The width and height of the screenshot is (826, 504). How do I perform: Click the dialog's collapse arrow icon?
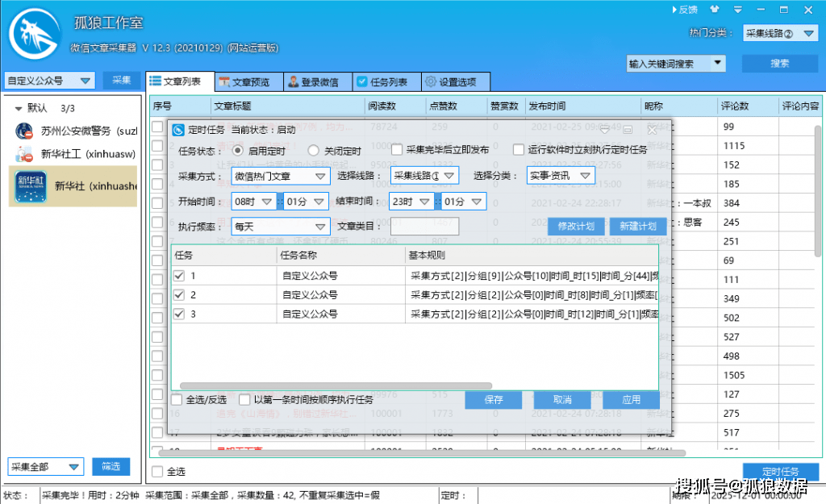click(604, 130)
